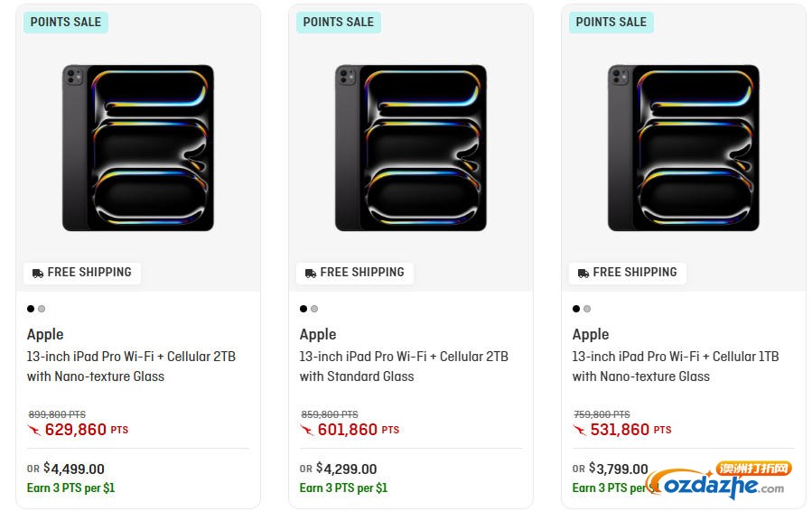812x511 pixels.
Task: Click truck icon on third product's Free Shipping badge
Action: [583, 273]
